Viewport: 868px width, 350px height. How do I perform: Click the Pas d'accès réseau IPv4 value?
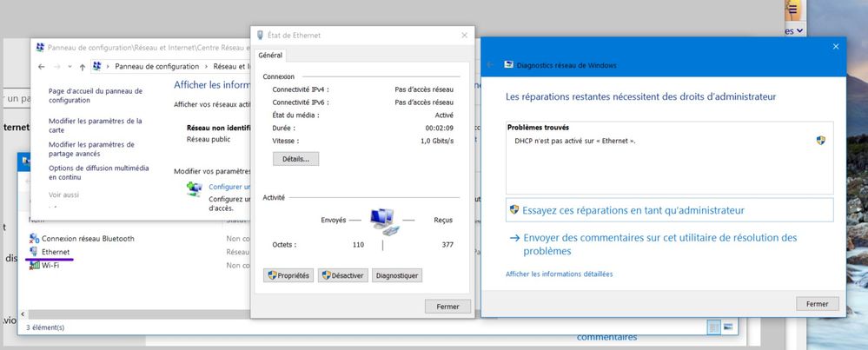(424, 89)
